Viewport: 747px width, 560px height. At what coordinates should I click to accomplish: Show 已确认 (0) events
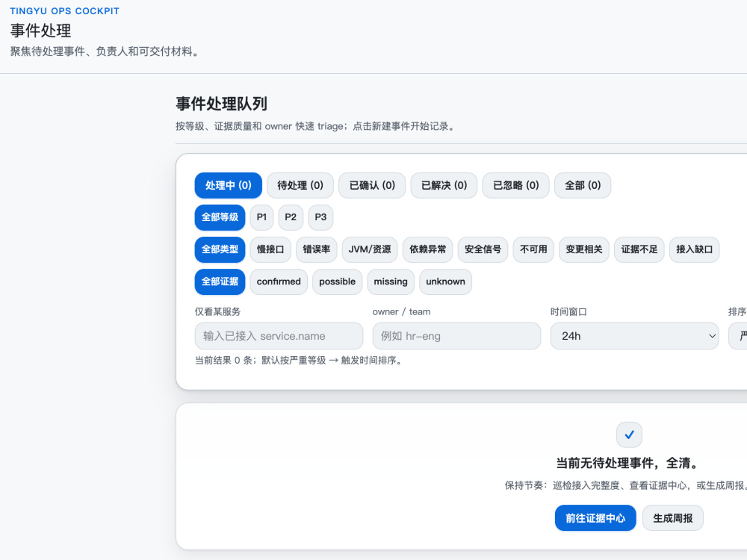(372, 185)
